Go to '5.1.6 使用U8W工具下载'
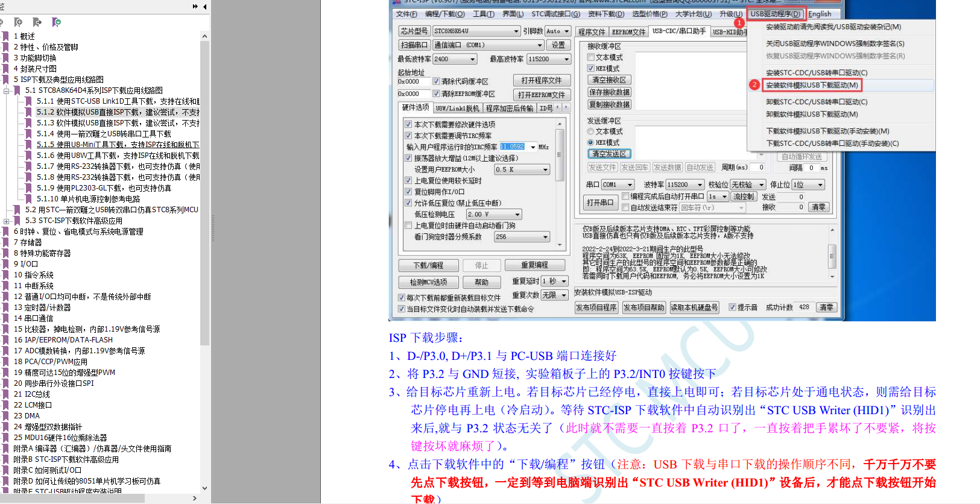 coord(118,156)
